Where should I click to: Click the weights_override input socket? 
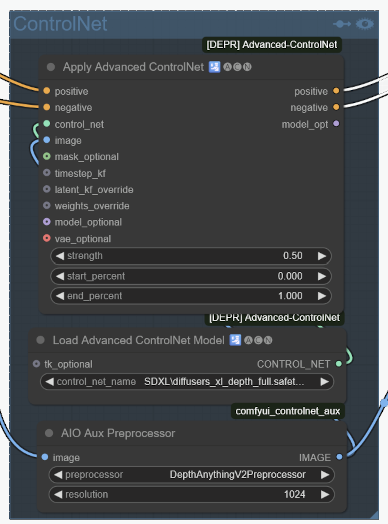[x=47, y=205]
